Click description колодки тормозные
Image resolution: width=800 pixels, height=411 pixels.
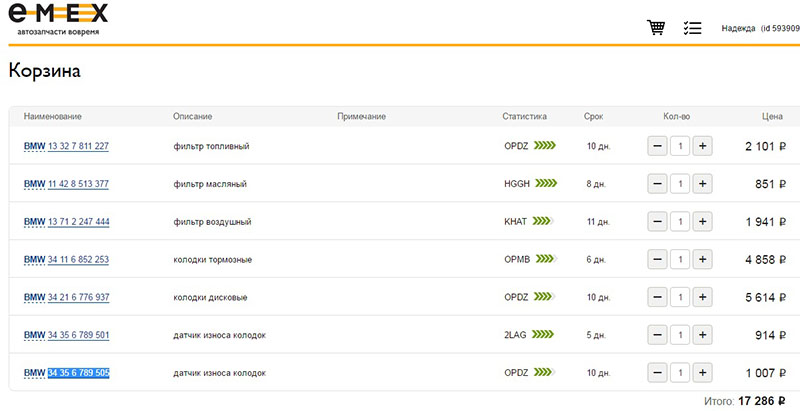click(x=212, y=260)
